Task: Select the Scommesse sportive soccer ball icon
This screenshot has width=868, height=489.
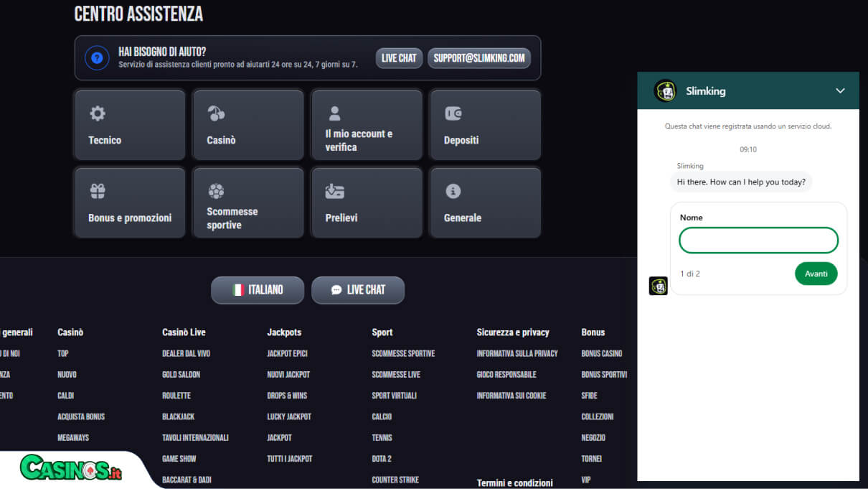Action: pyautogui.click(x=216, y=191)
